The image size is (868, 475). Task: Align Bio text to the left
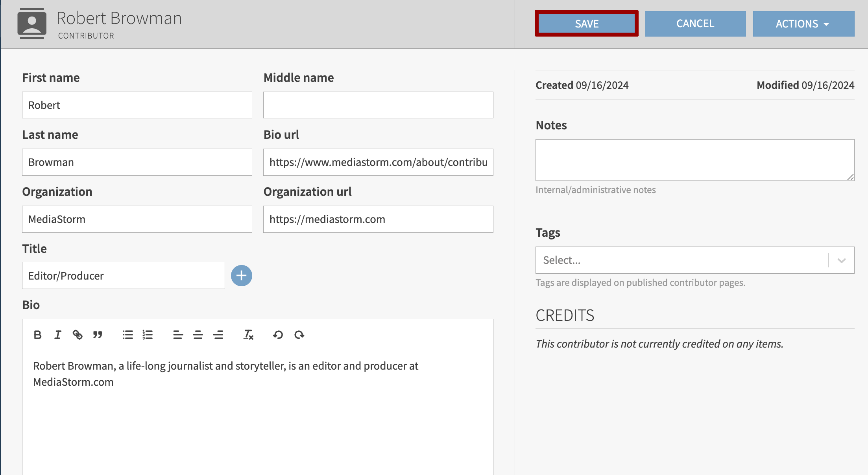[178, 335]
